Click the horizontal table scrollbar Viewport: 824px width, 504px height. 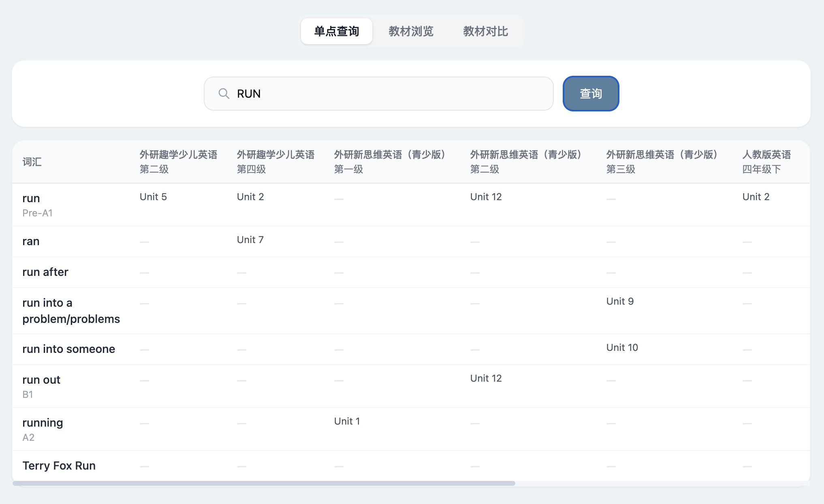tap(264, 483)
